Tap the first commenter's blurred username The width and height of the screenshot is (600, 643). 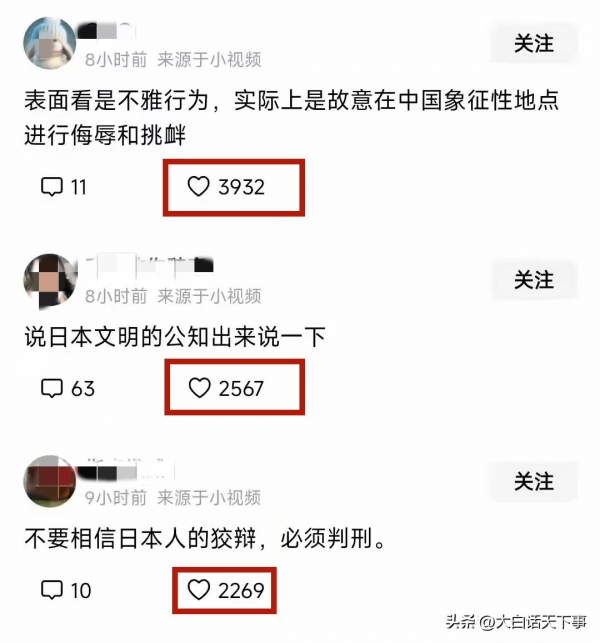point(107,31)
